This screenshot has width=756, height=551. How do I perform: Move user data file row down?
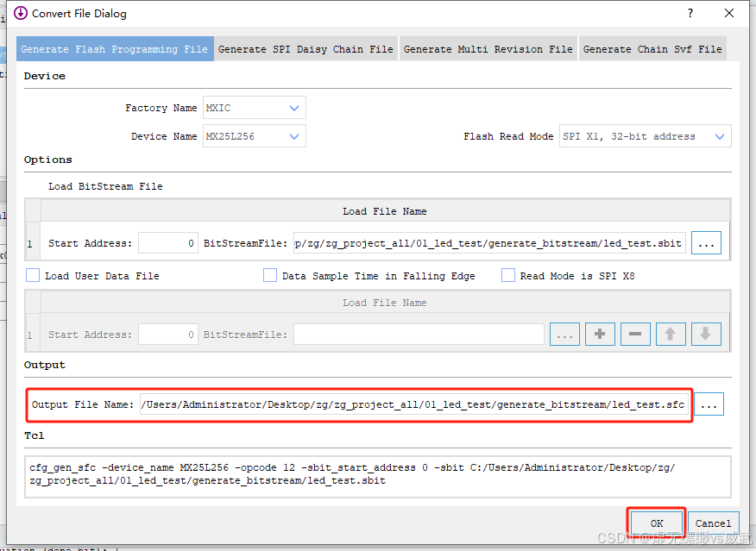(x=706, y=334)
